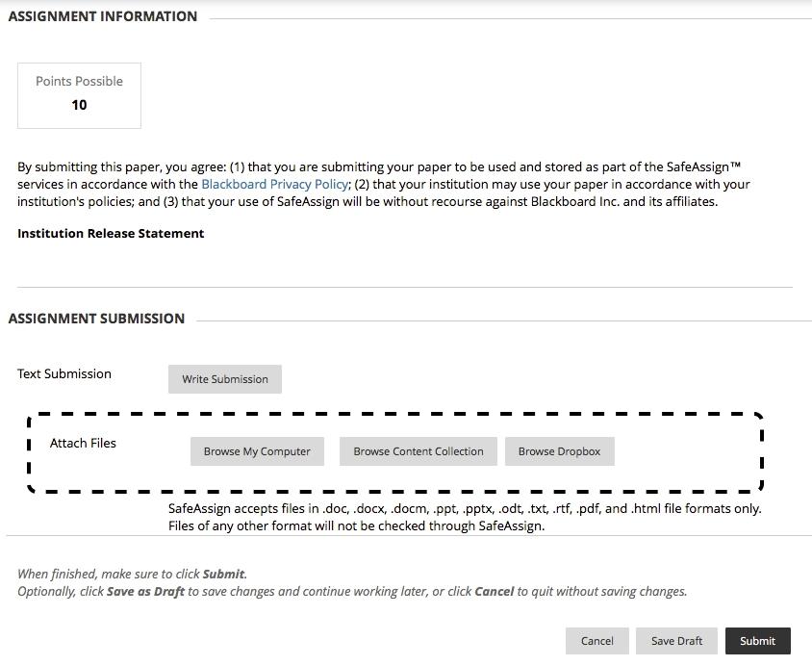
Task: Click the 'Files of any other format' note
Action: coord(356,526)
